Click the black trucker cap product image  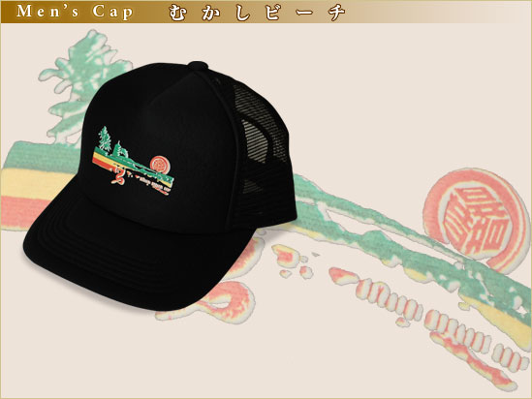click(x=160, y=186)
